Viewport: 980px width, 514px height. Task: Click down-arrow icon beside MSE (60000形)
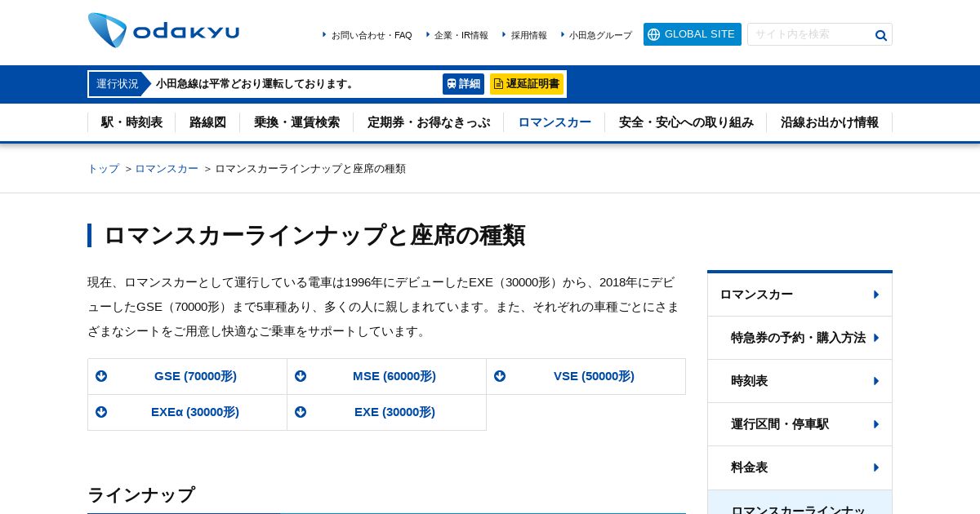pyautogui.click(x=301, y=376)
